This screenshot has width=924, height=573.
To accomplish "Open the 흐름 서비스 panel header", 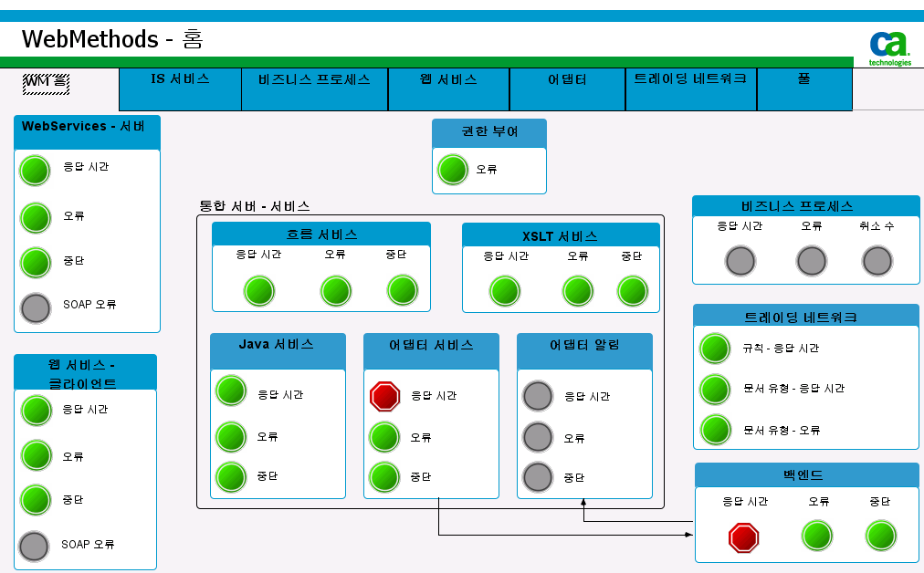I will click(321, 234).
